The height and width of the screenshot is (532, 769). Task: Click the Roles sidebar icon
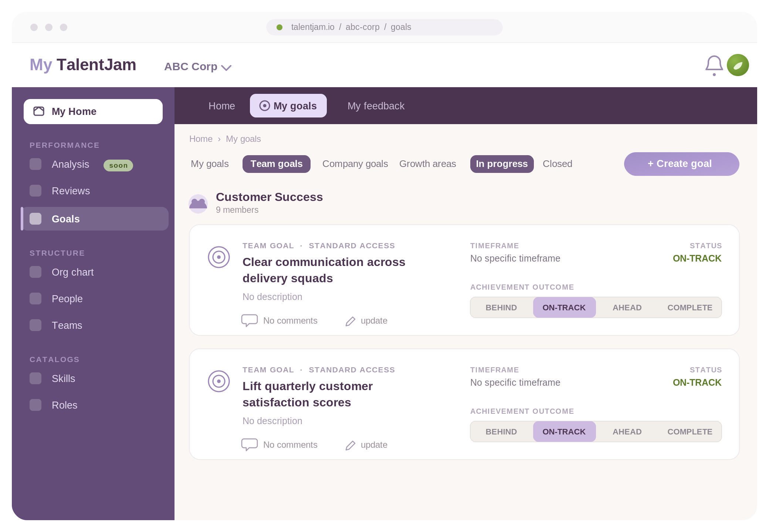[35, 405]
